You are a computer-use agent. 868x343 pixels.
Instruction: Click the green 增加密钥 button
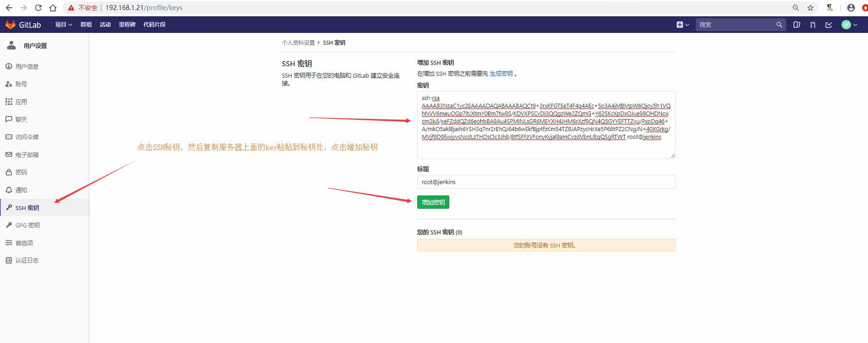tap(433, 202)
